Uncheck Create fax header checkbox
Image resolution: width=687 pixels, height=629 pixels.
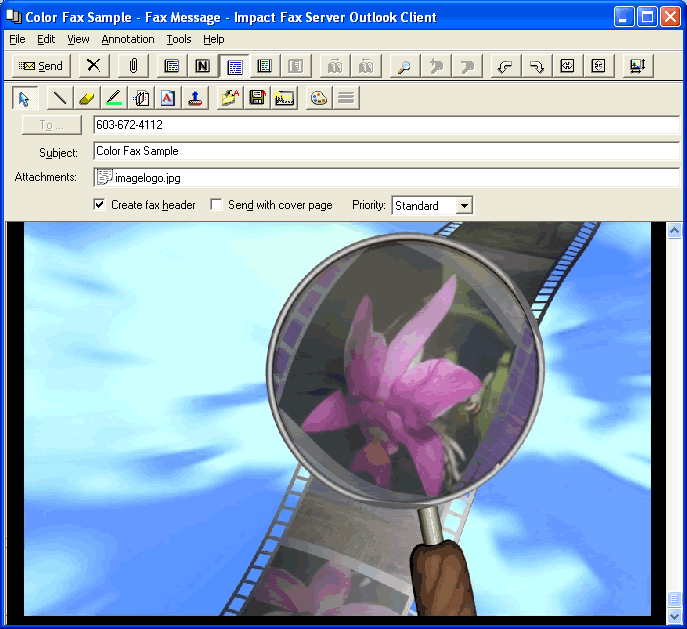click(99, 205)
